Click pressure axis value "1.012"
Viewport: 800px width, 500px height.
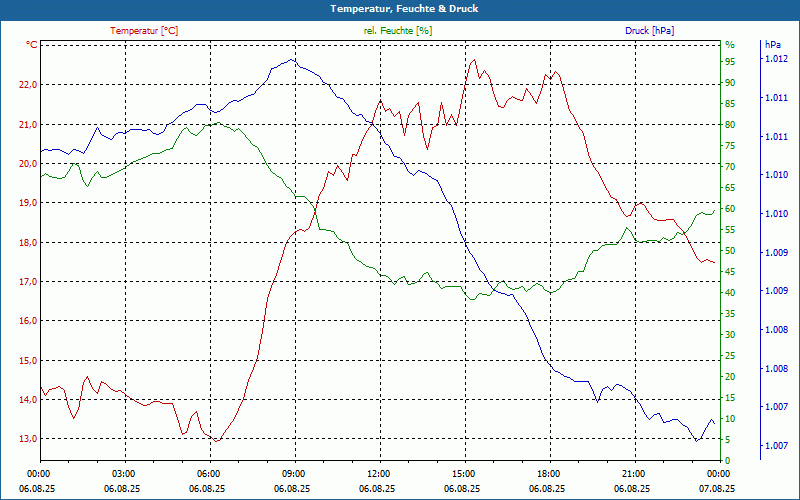[776, 59]
